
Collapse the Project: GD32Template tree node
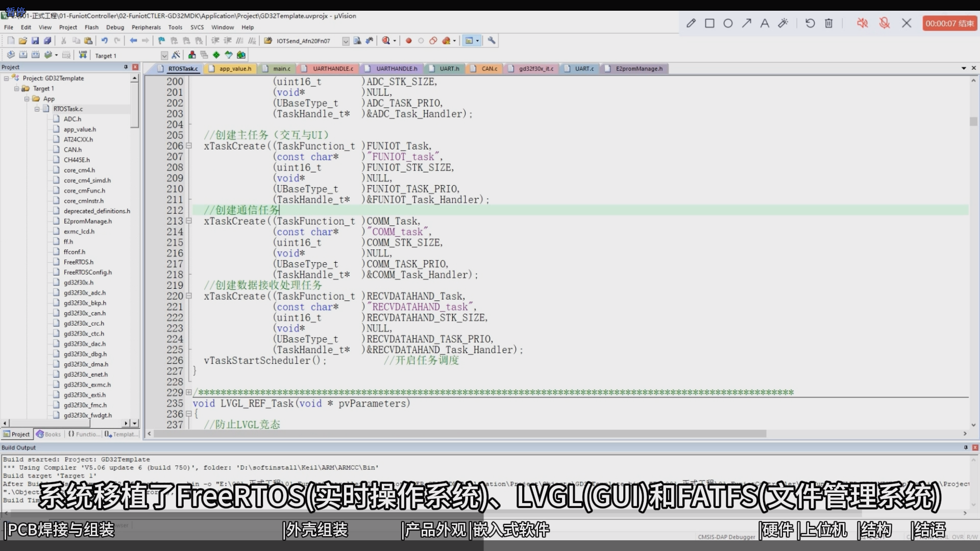tap(6, 79)
